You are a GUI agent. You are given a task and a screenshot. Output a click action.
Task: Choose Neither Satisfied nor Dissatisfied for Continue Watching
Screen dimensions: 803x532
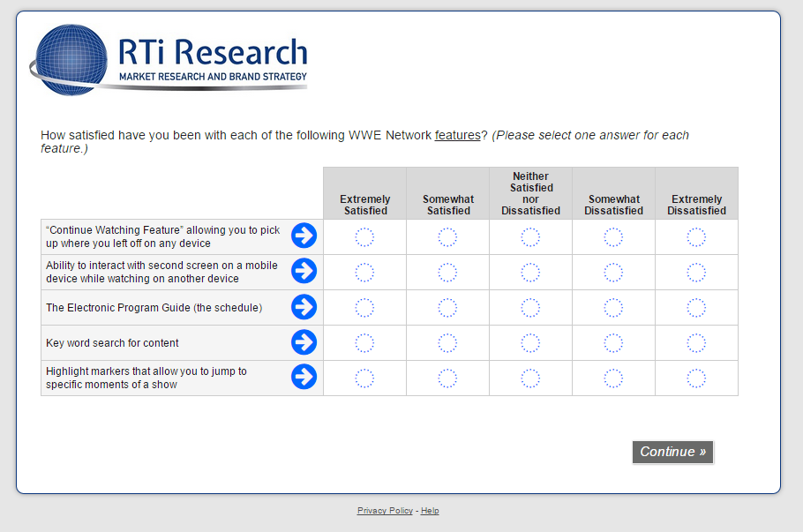coord(530,237)
